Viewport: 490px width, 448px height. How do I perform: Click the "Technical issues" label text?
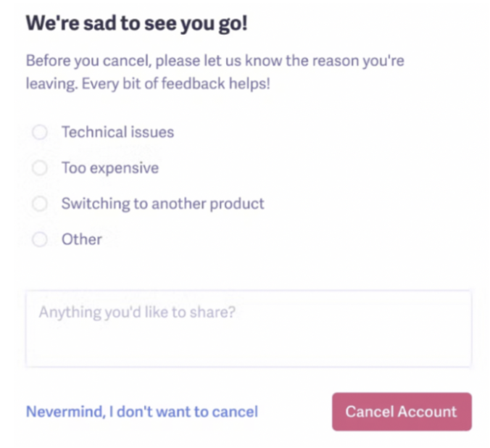click(x=117, y=132)
